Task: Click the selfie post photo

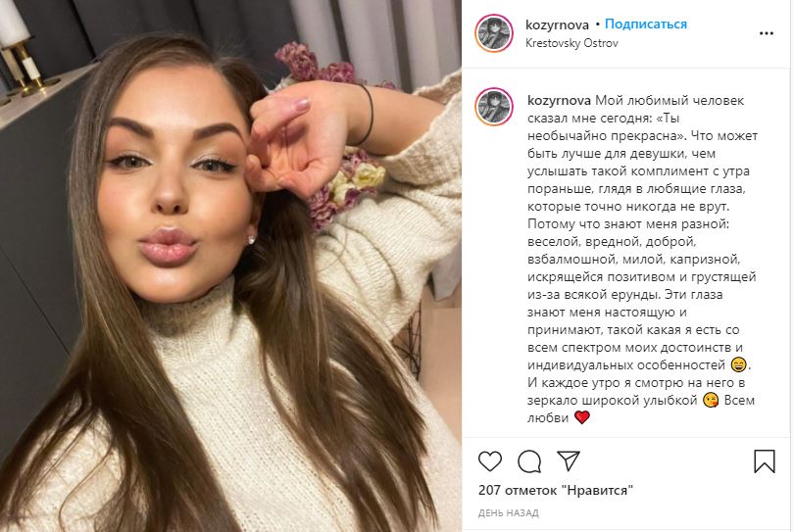Action: 230,266
